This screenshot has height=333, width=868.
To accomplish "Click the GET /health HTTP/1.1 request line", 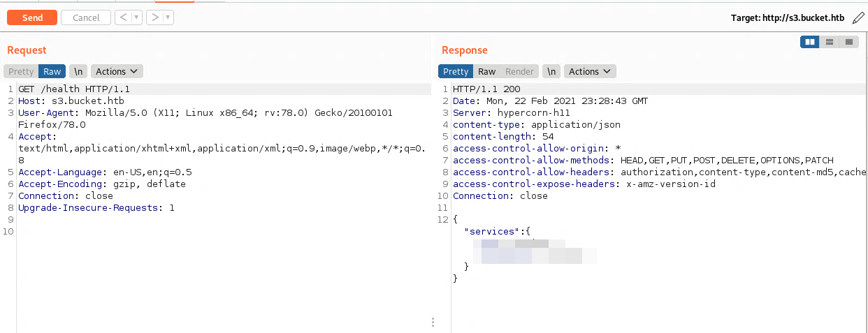I will (x=74, y=89).
